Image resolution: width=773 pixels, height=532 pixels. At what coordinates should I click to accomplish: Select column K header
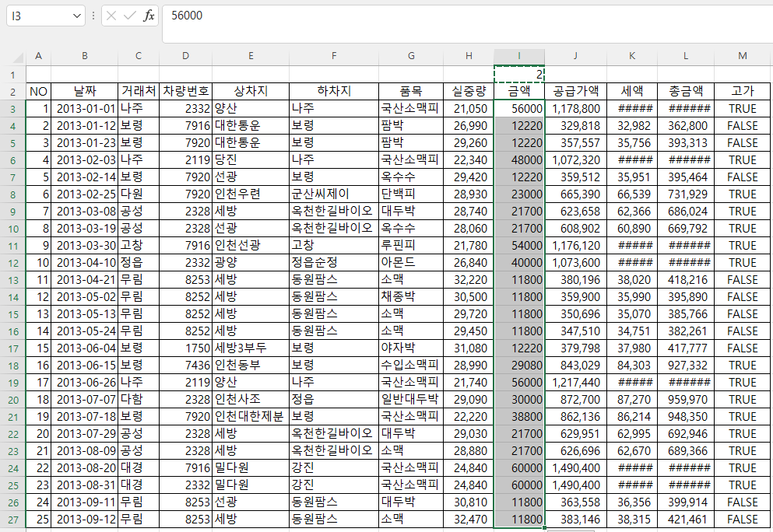[x=632, y=56]
